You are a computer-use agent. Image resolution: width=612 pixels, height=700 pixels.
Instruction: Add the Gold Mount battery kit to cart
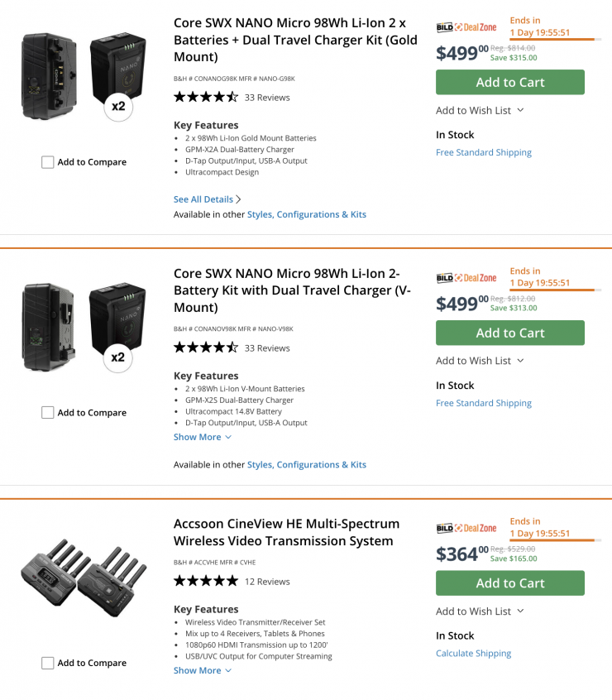(x=509, y=82)
